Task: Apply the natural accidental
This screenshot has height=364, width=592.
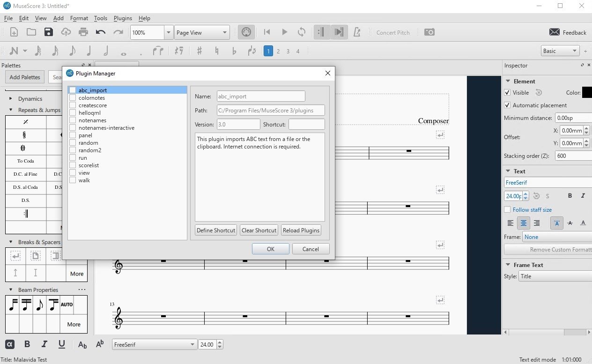Action: tap(216, 51)
